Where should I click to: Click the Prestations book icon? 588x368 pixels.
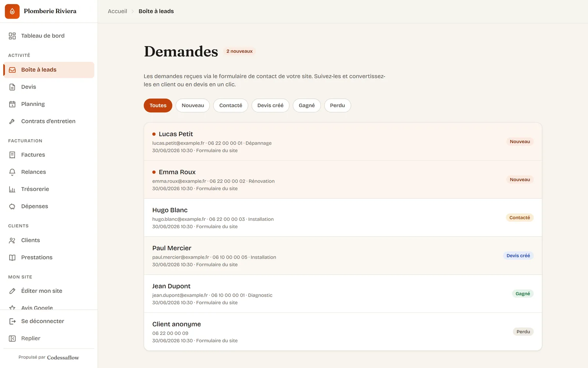[12, 257]
